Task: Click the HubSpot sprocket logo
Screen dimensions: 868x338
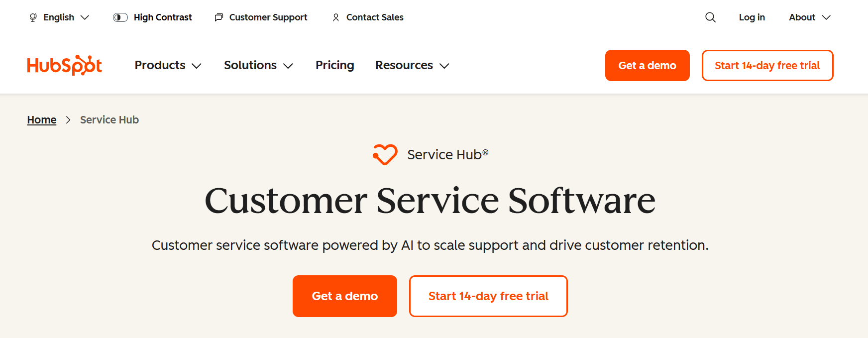Action: click(x=64, y=65)
